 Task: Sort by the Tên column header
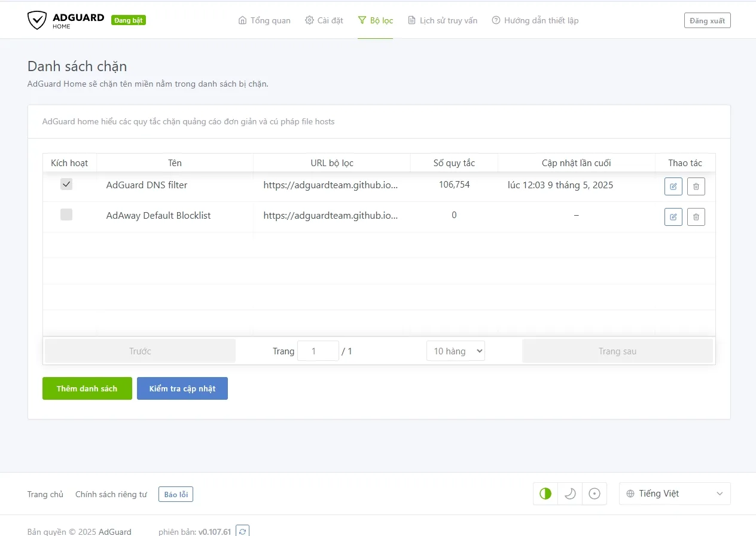pyautogui.click(x=175, y=163)
